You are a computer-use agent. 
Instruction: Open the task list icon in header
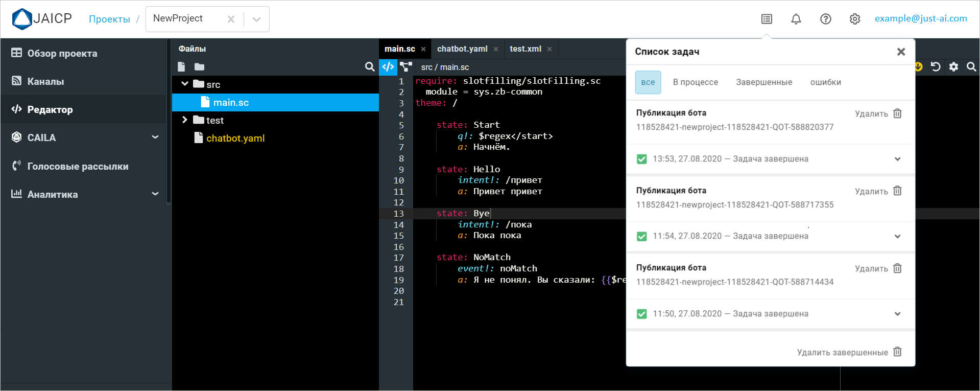[767, 19]
